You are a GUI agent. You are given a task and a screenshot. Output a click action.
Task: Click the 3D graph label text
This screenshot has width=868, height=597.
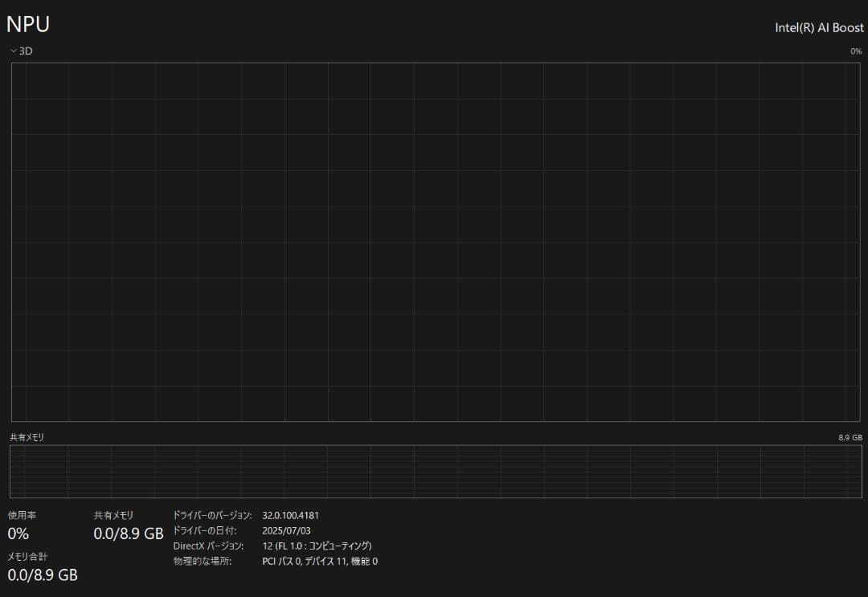27,51
